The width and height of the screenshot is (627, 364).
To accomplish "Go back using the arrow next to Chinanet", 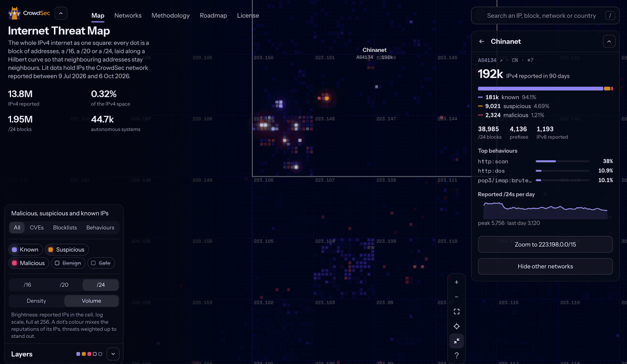I will (x=482, y=41).
